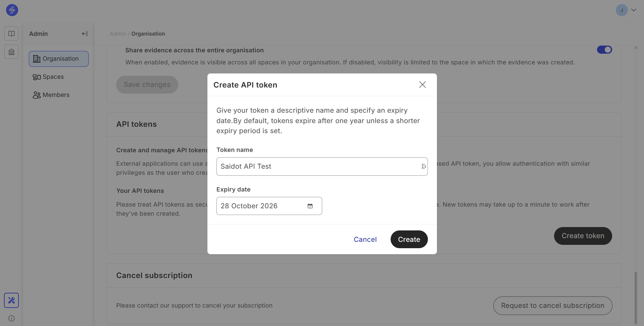Click the Admin breadcrumb link
Viewport: 644px width, 326px height.
[118, 34]
